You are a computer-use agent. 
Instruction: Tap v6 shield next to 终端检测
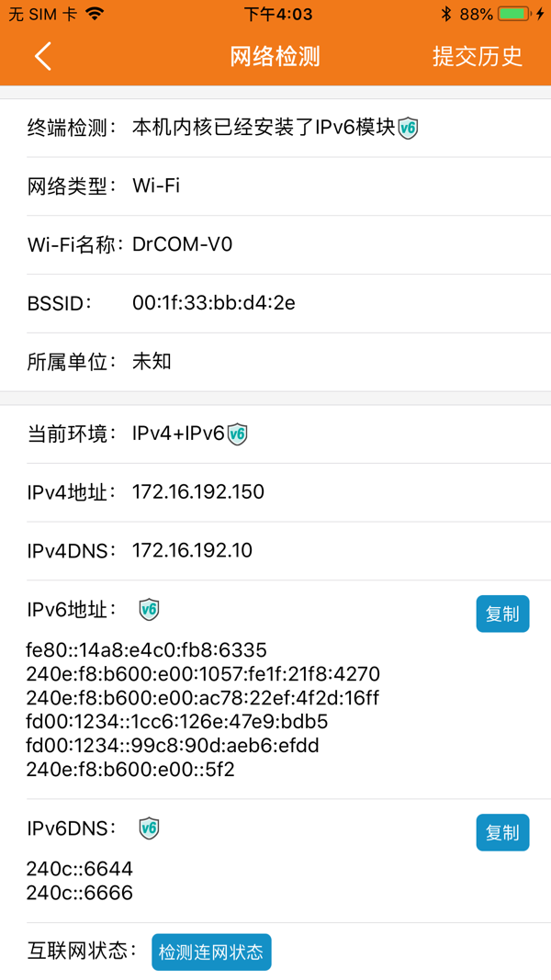click(x=409, y=128)
